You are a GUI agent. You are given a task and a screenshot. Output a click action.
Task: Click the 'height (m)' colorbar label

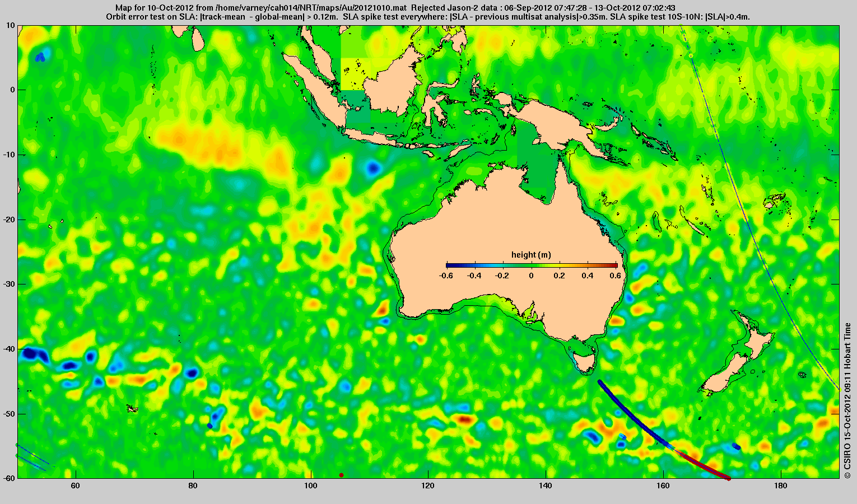pos(531,255)
